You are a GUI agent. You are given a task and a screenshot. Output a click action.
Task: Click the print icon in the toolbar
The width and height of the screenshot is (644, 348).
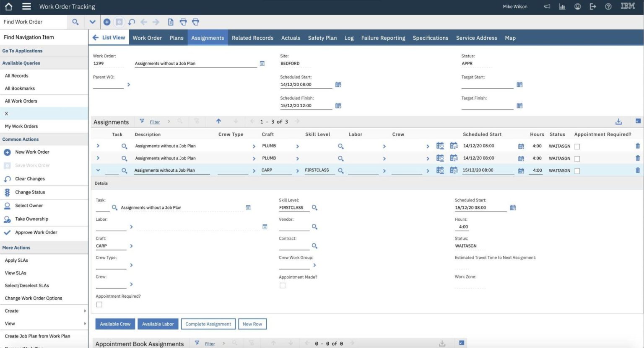coord(183,22)
